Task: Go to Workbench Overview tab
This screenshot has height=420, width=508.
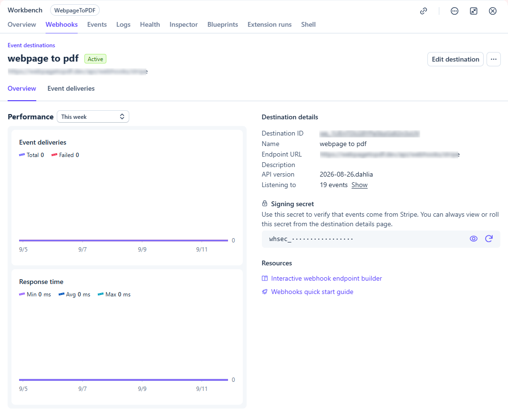Action: [22, 25]
